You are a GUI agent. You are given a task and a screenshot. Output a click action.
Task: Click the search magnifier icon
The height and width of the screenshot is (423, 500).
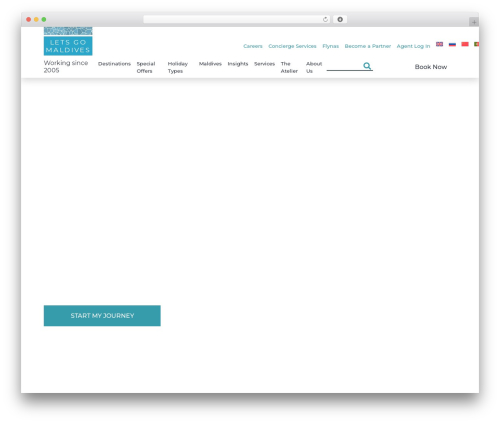(x=367, y=66)
